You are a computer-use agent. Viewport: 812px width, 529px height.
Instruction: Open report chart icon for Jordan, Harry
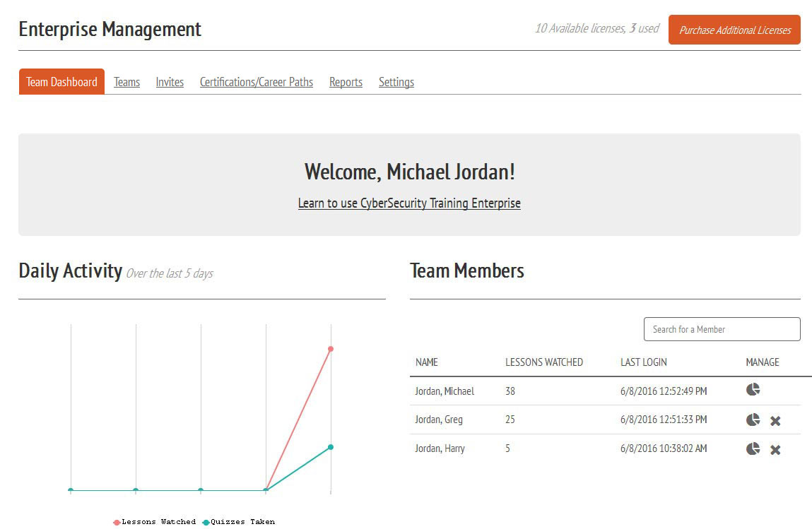(753, 448)
